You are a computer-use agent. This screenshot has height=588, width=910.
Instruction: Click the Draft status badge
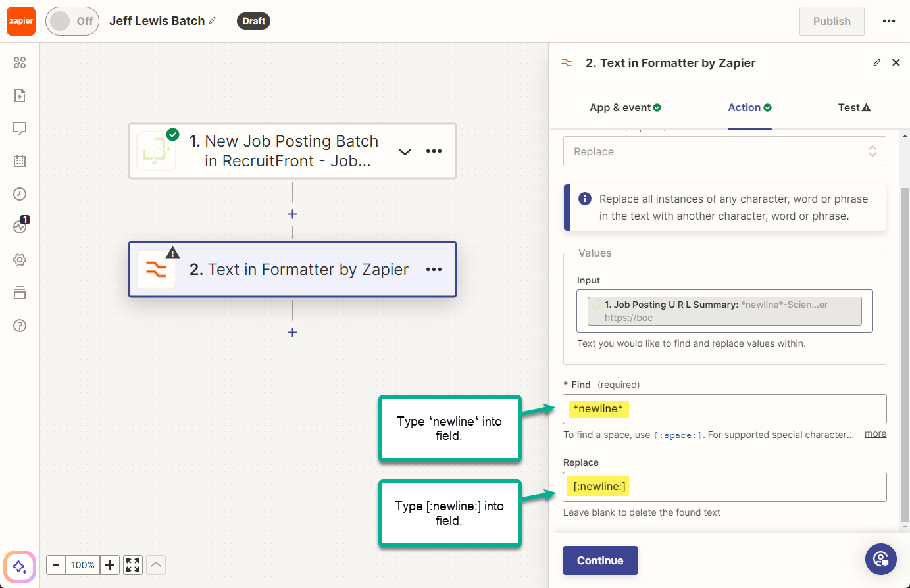(253, 21)
